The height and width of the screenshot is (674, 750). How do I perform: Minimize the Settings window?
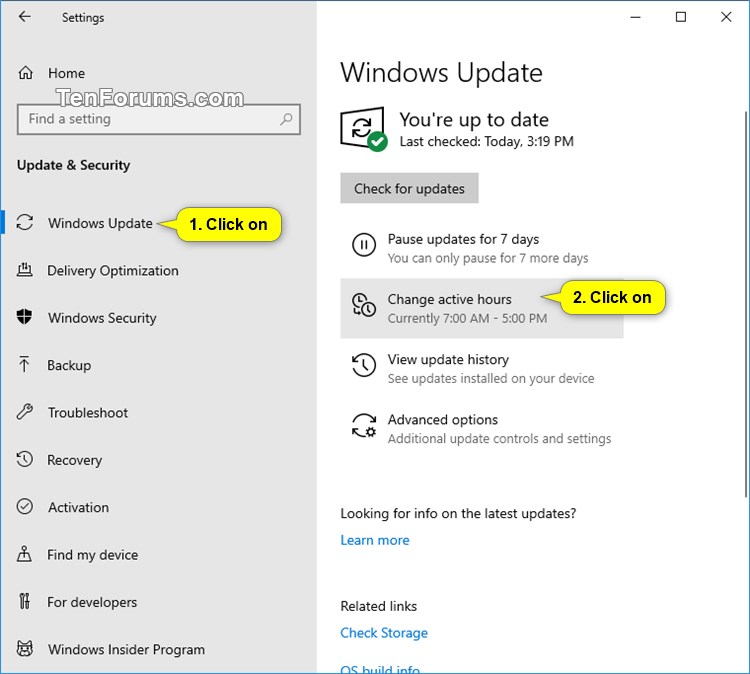click(x=636, y=17)
